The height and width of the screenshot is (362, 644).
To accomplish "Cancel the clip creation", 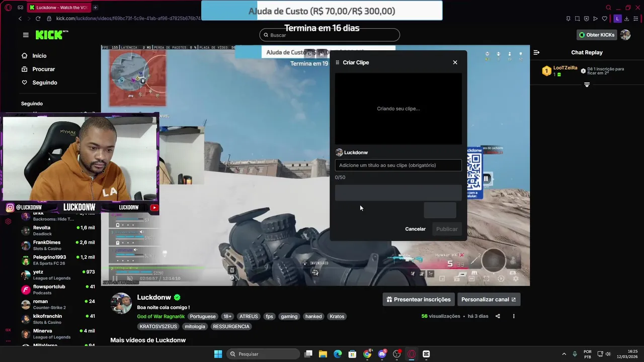I will 415,229.
